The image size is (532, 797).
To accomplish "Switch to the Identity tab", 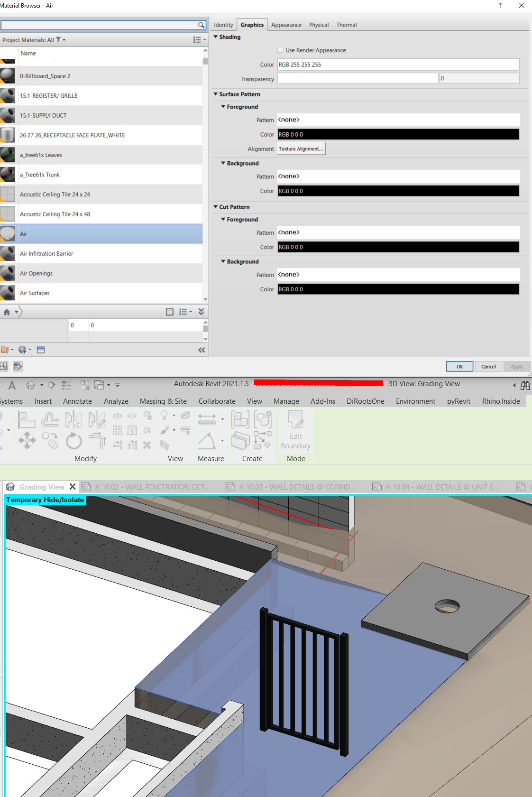I will (x=223, y=25).
